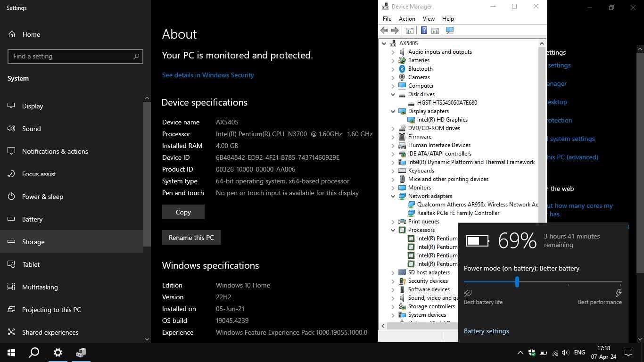Expand the Cameras node
The width and height of the screenshot is (644, 362).
[393, 77]
